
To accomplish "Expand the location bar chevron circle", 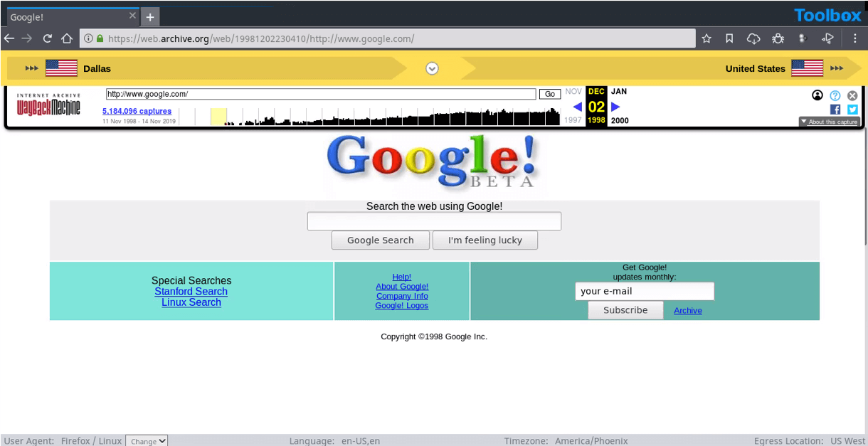I will (x=432, y=68).
